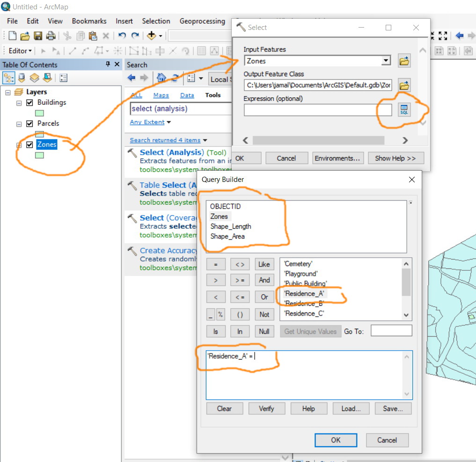The image size is (476, 462).
Task: Switch to the Data search tab
Action: [x=187, y=95]
